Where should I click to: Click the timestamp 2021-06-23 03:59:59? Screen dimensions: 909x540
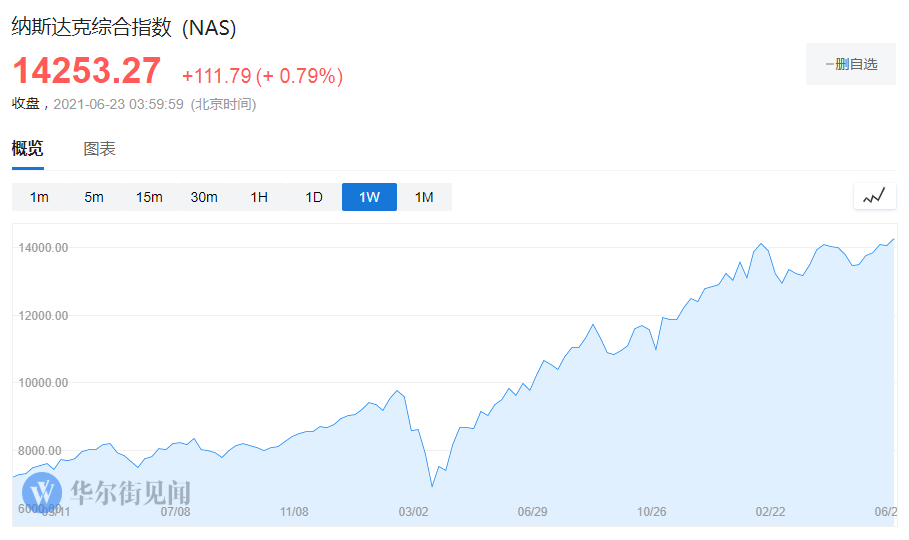(118, 104)
